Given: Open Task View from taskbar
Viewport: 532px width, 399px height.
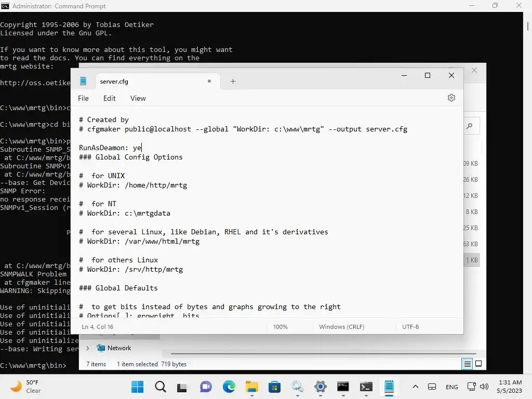Looking at the screenshot, I should [x=182, y=387].
